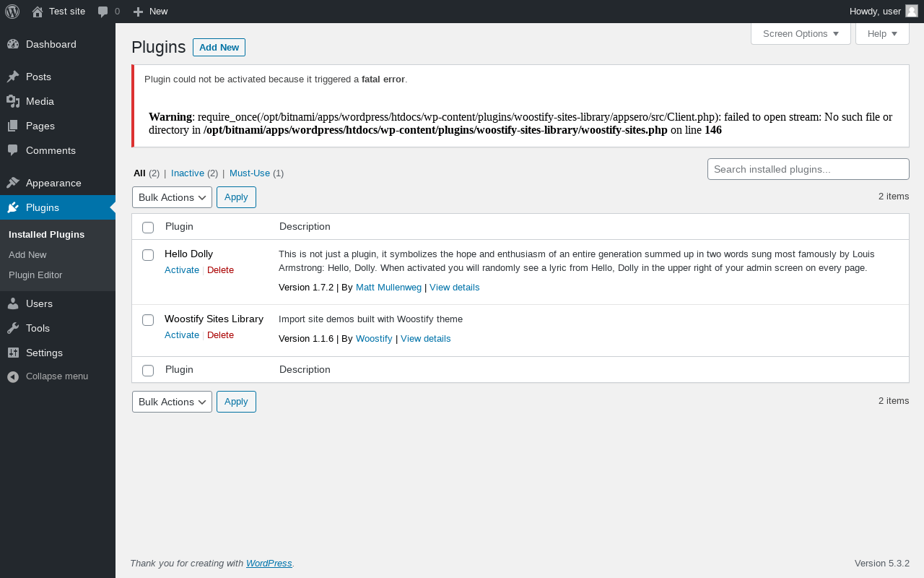Click the Woostify Sites Library plugin name
The image size is (924, 578).
click(x=214, y=319)
